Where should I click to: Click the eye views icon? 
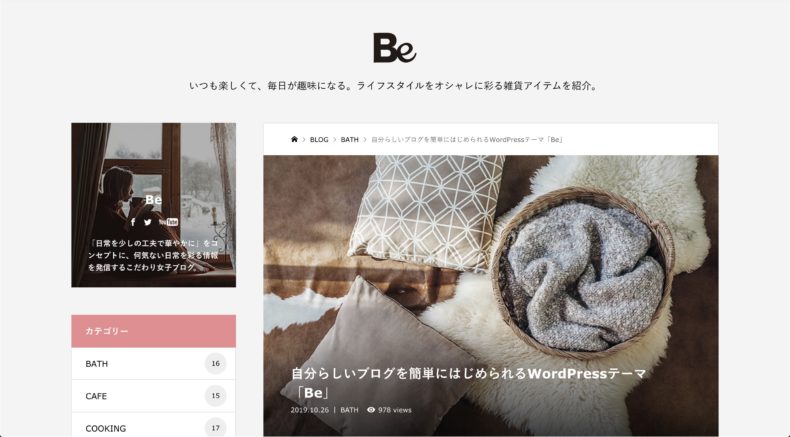371,410
